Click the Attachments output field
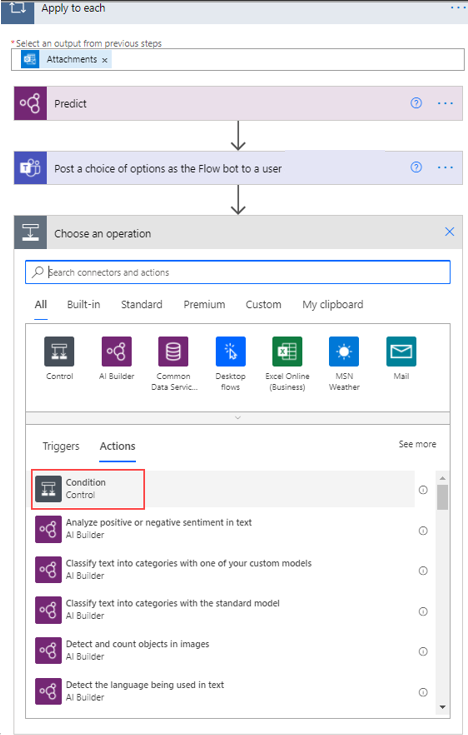 click(x=238, y=60)
